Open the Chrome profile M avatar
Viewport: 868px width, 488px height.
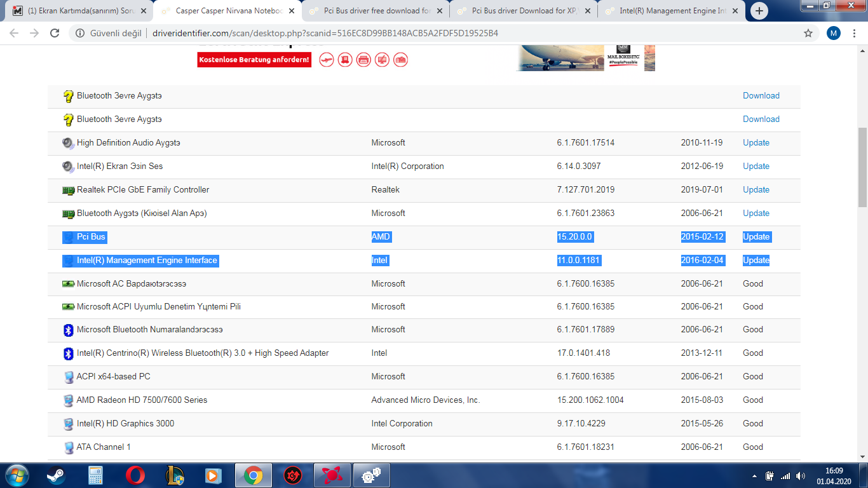coord(833,33)
